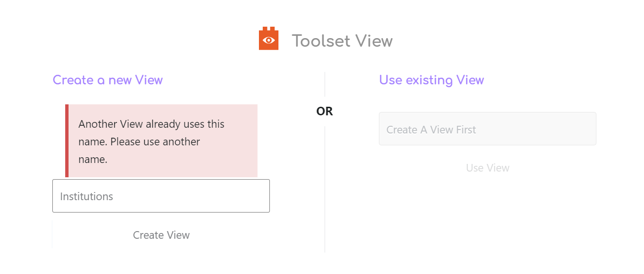Click the greyed-out Use View button
This screenshot has width=644, height=274.
(487, 168)
